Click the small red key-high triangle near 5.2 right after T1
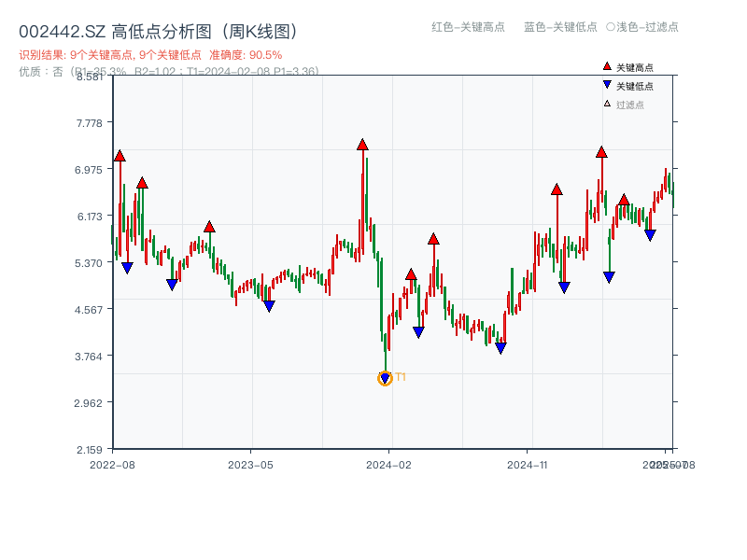Image resolution: width=747 pixels, height=560 pixels. coord(411,274)
